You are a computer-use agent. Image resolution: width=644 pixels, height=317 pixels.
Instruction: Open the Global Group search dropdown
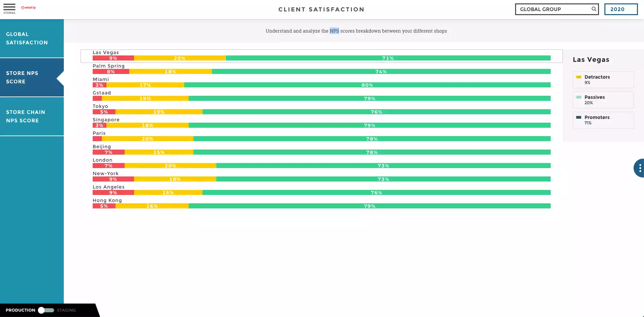click(554, 9)
